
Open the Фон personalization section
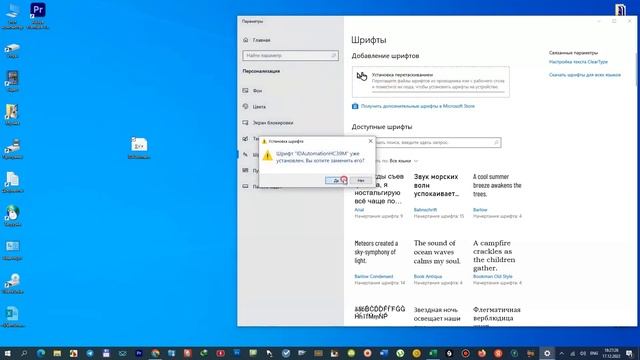click(x=257, y=91)
